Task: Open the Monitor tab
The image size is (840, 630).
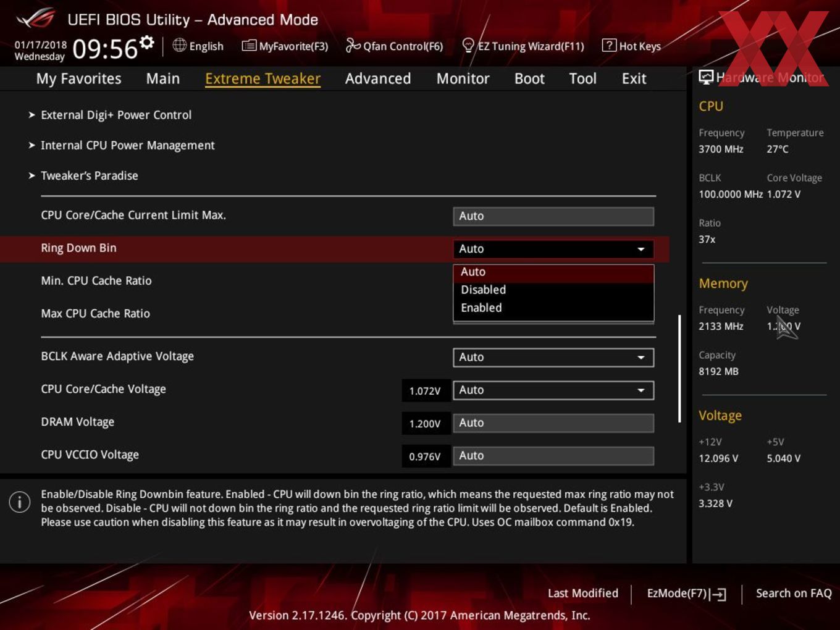Action: click(x=463, y=78)
